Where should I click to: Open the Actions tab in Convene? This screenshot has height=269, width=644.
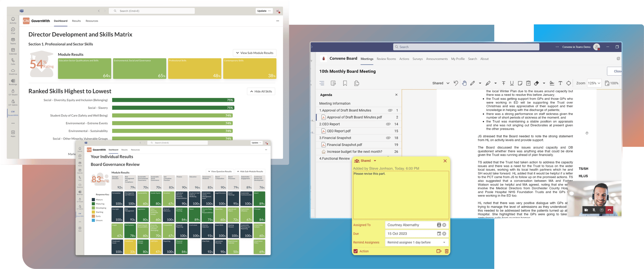[404, 59]
